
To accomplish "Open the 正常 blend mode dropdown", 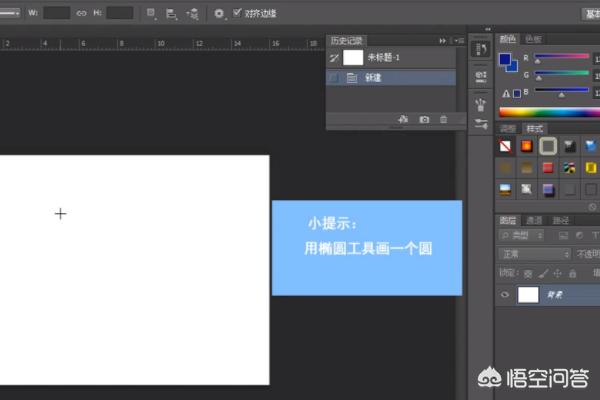I will click(x=534, y=254).
